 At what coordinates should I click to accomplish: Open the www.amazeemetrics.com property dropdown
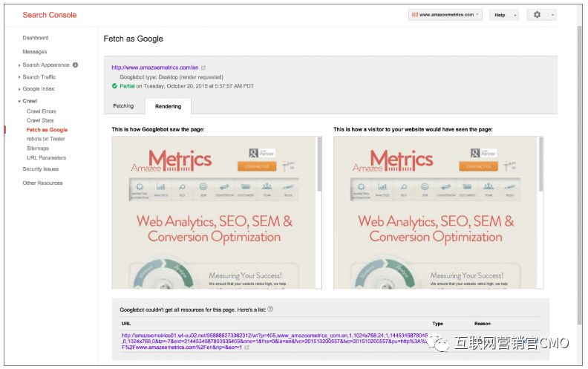[445, 15]
